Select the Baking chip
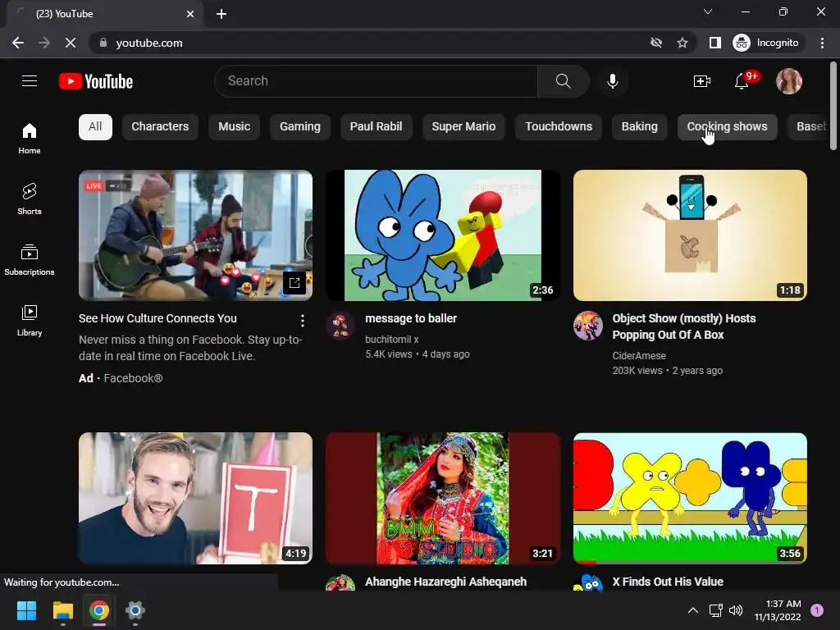The width and height of the screenshot is (840, 630). 639,127
